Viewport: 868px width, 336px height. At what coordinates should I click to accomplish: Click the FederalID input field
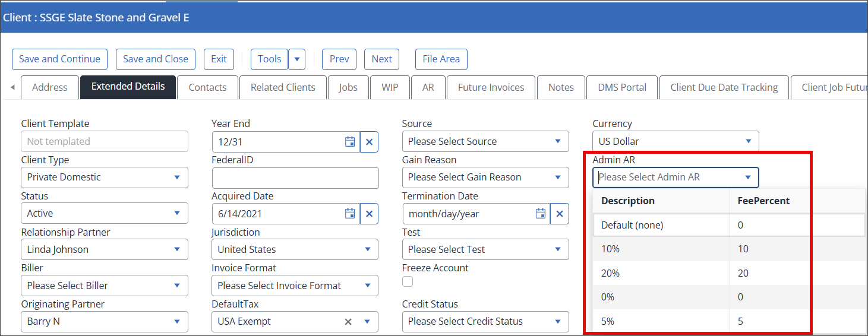[x=295, y=178]
